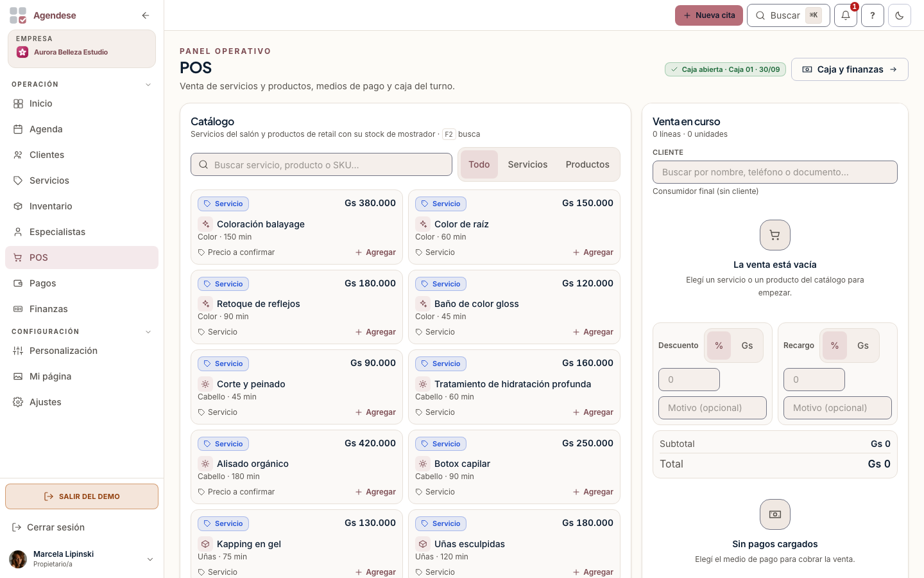Collapse sidebar with the back arrow

[x=146, y=15]
